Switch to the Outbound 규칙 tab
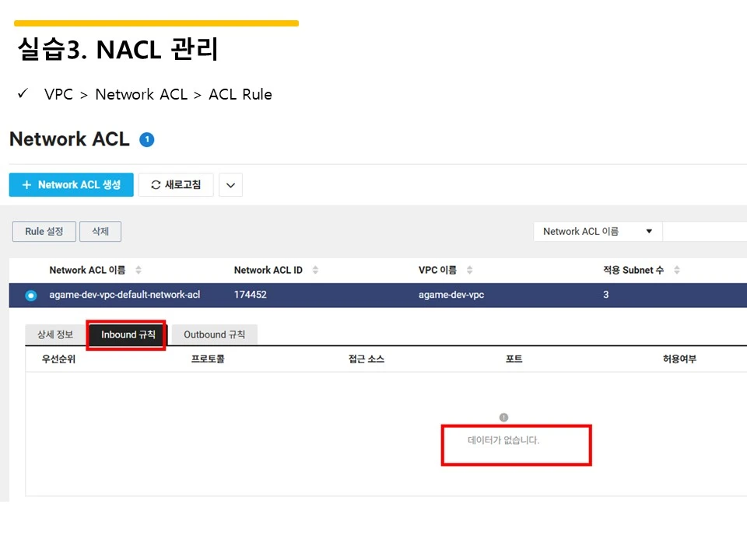747x560 pixels. click(215, 334)
